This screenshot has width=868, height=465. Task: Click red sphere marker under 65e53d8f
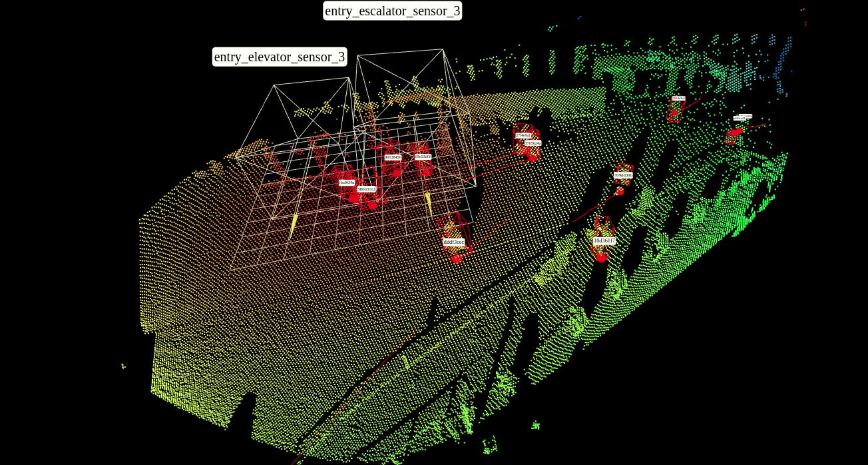click(x=426, y=172)
